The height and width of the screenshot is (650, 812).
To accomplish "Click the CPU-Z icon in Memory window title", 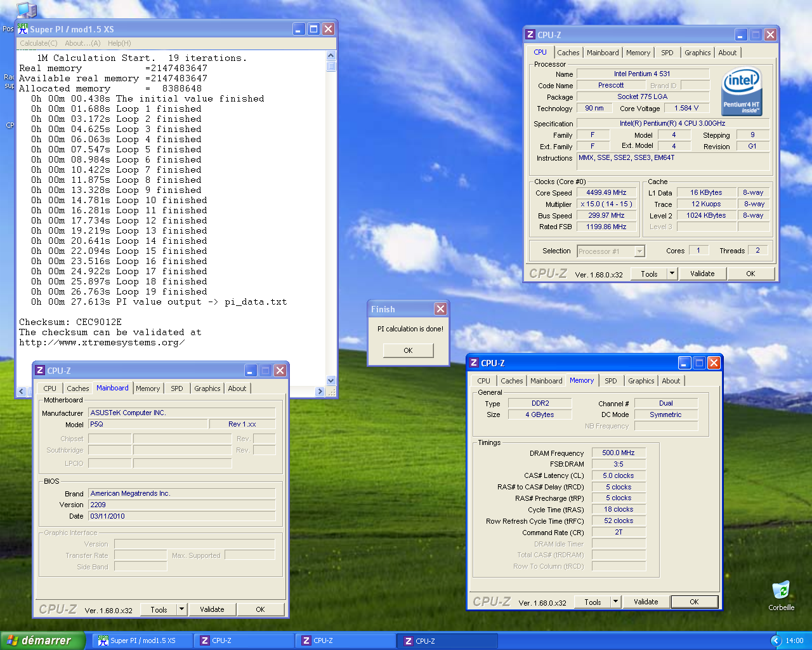I will tap(474, 363).
